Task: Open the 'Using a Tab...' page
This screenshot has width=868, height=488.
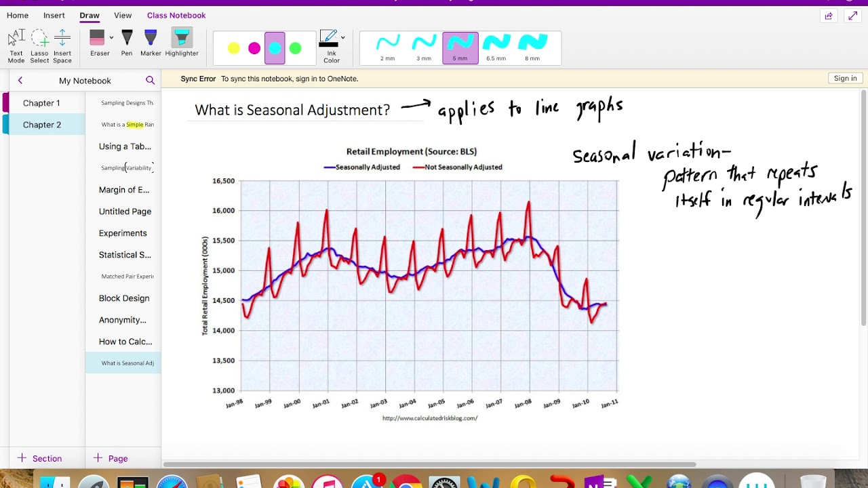Action: pyautogui.click(x=123, y=146)
